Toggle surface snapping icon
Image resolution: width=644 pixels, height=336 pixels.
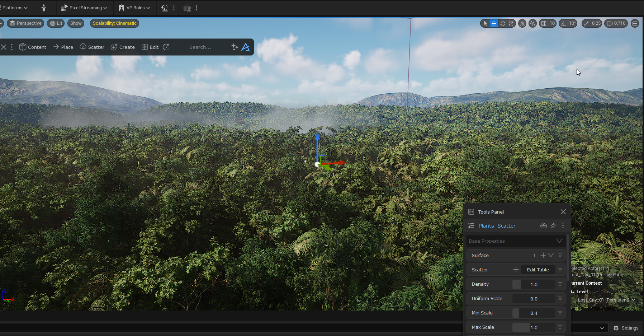pyautogui.click(x=533, y=23)
